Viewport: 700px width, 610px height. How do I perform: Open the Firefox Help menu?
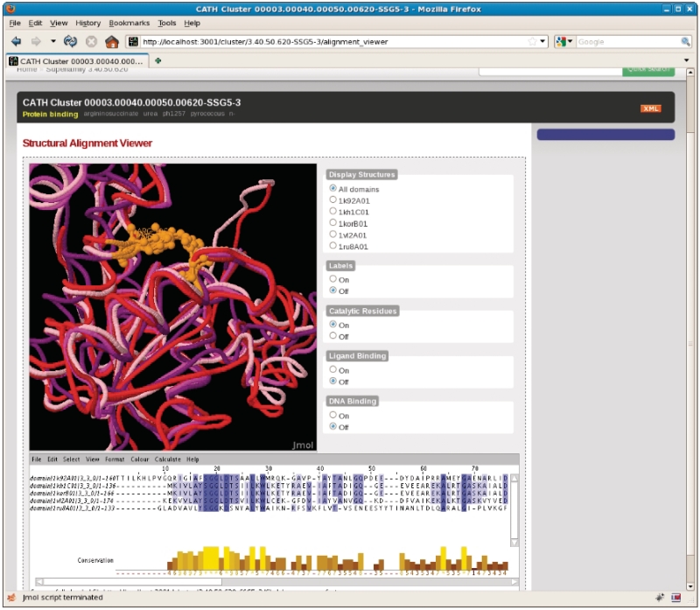[x=192, y=23]
